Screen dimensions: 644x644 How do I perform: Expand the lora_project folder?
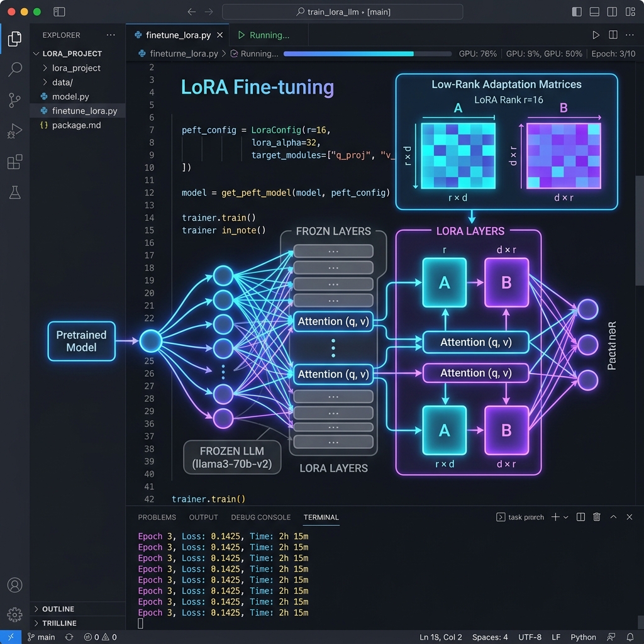click(76, 68)
